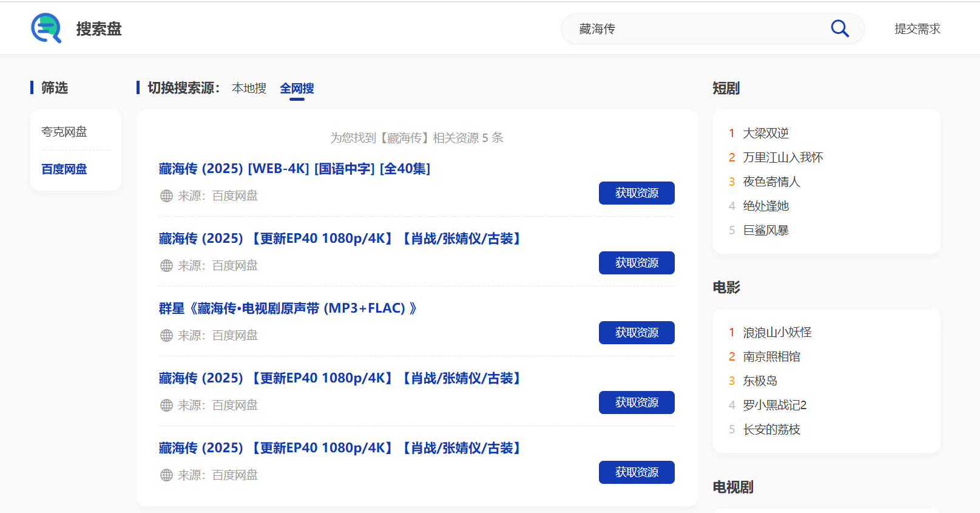Click globe icon under first 藏海传 WEB-4K result

[166, 196]
